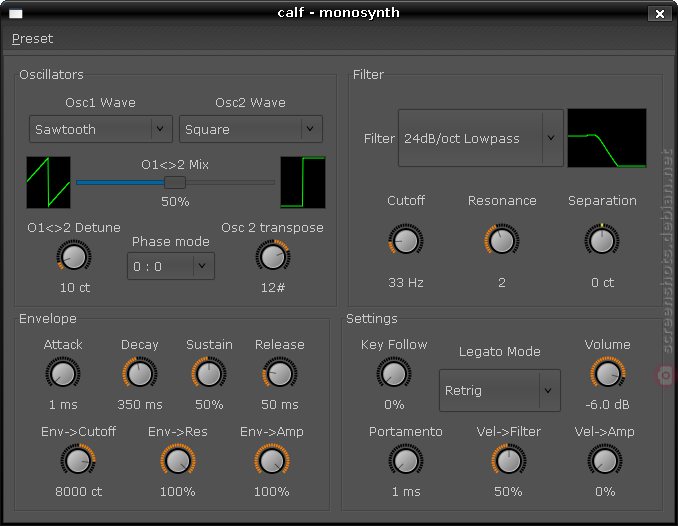678x526 pixels.
Task: Click the 50 ms release value
Action: point(280,405)
